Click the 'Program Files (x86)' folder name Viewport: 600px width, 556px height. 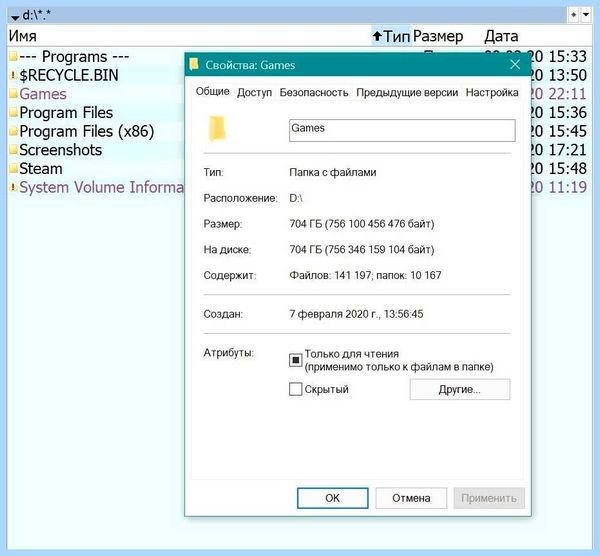[87, 131]
